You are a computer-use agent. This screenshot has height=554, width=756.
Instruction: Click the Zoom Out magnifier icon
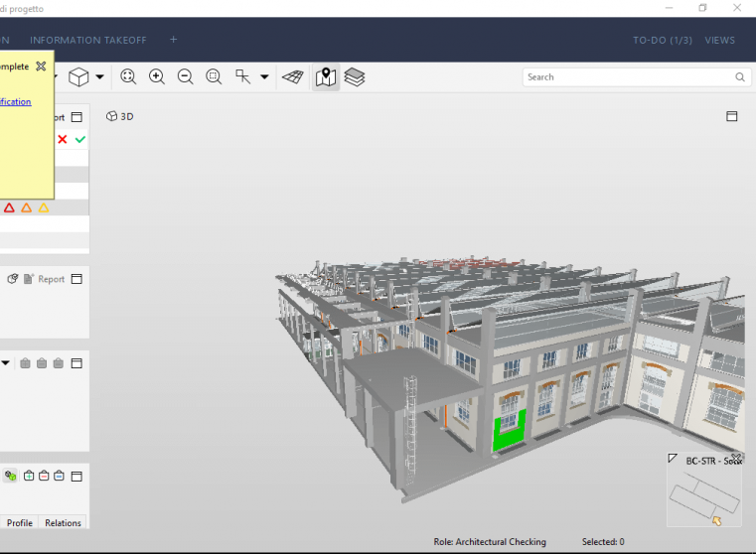(x=185, y=76)
